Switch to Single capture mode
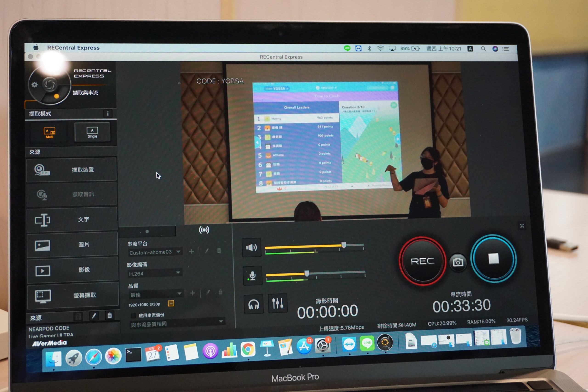Viewport: 588px width, 392px height. tap(92, 132)
